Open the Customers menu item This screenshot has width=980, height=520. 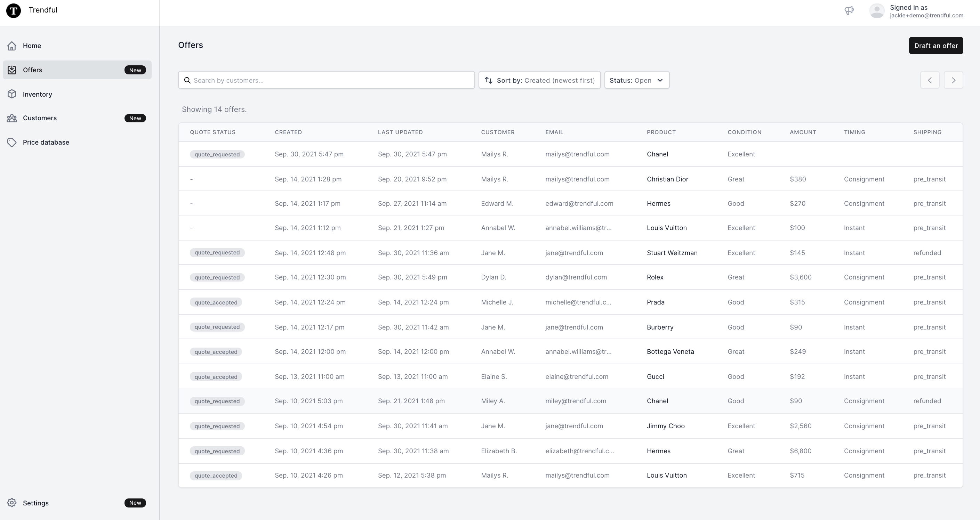77,118
